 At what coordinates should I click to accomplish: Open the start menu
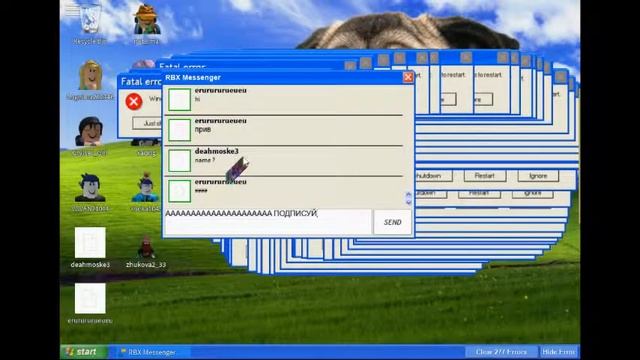84,352
